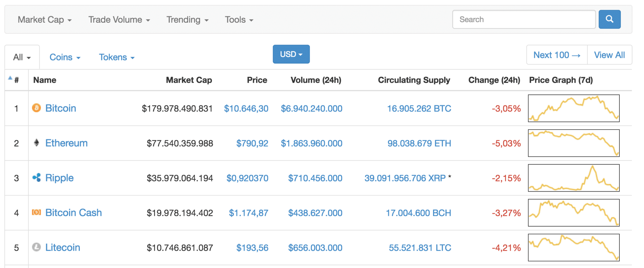This screenshot has height=268, width=644.
Task: Click Litecoin price $193,56
Action: [252, 248]
